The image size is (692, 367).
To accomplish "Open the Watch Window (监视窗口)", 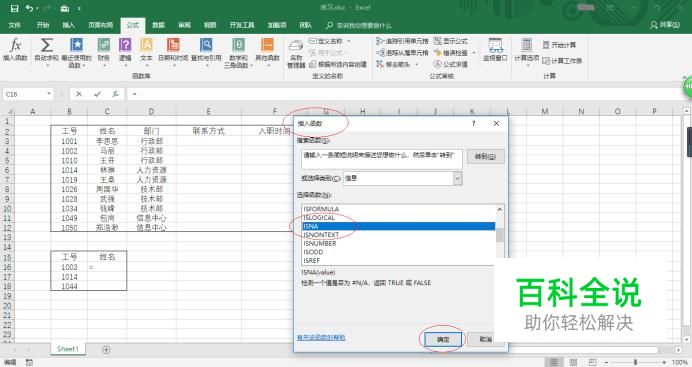I will (495, 49).
